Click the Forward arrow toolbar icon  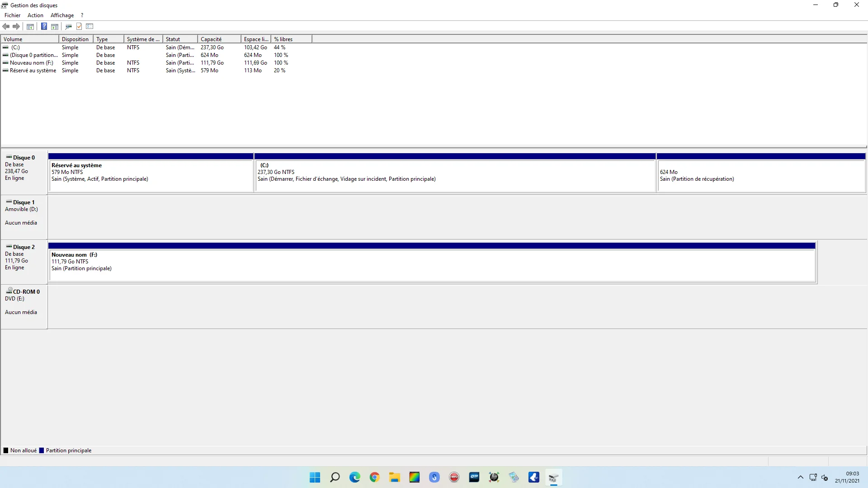[16, 26]
